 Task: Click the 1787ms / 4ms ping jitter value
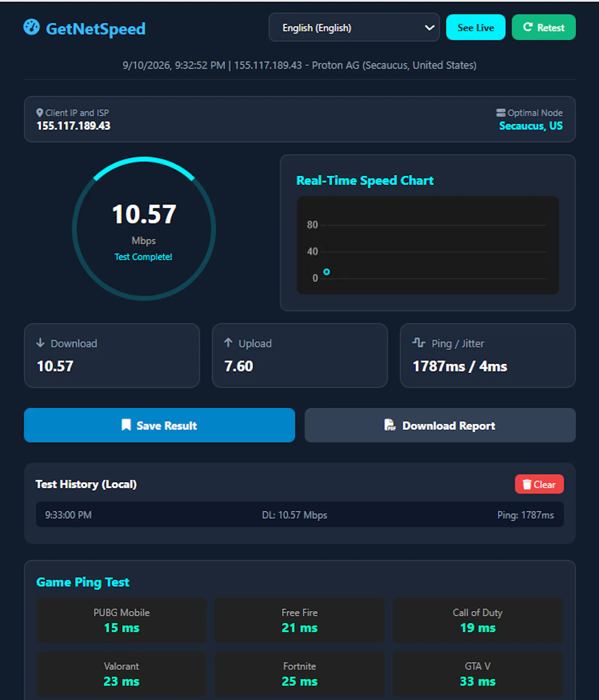(x=460, y=366)
